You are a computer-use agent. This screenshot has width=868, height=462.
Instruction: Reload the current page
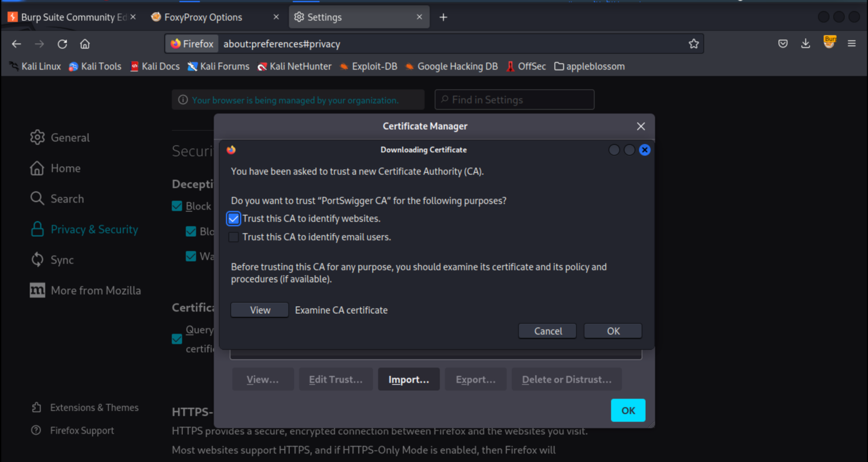coord(62,44)
